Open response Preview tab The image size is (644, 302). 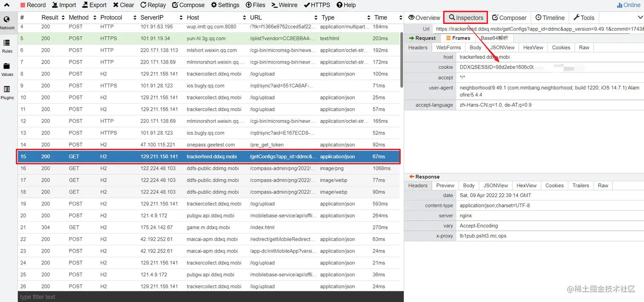click(x=445, y=186)
